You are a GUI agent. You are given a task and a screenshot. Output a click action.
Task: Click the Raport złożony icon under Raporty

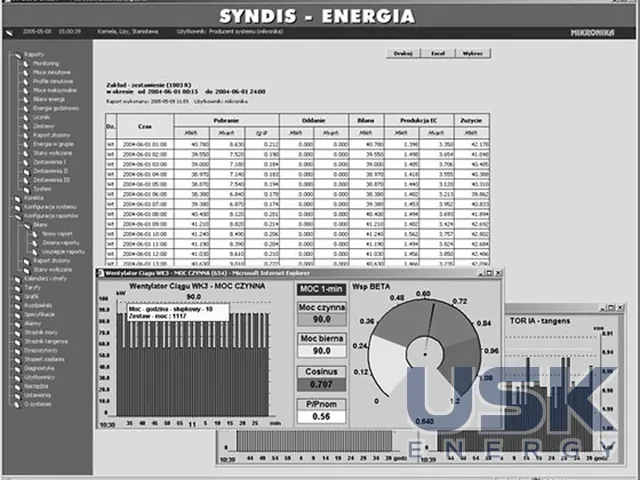[26, 136]
